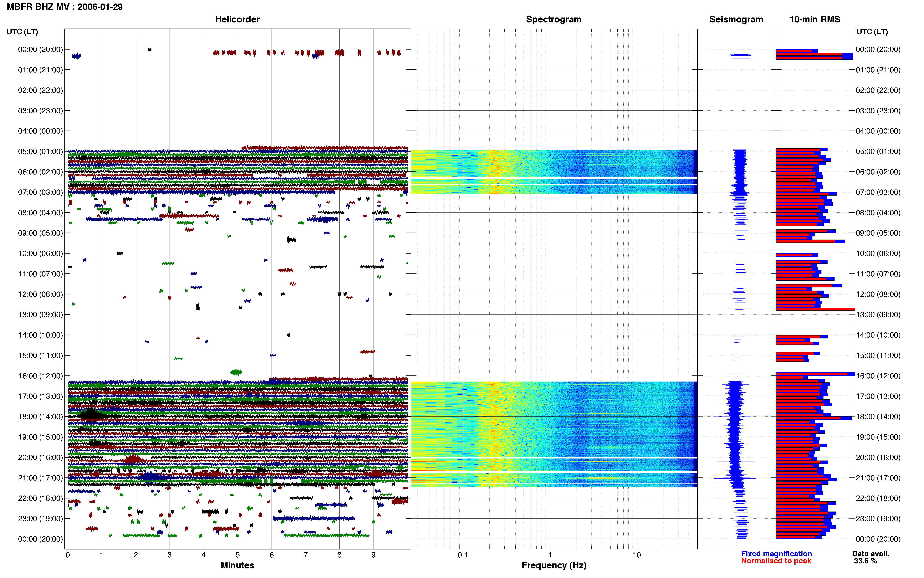Click right axis label '09:00 (05:00)'
The image size is (924, 578).
(878, 233)
